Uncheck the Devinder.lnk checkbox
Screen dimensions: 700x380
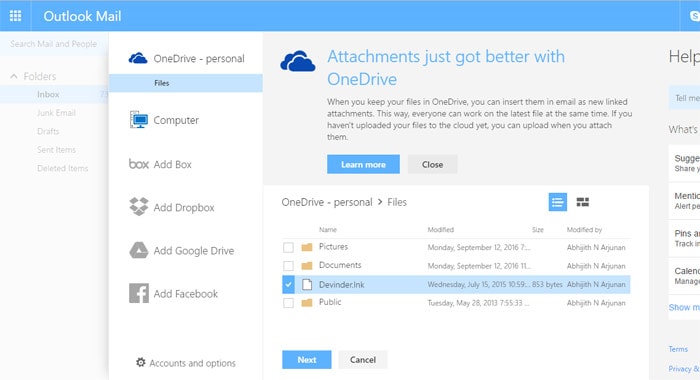click(x=288, y=284)
